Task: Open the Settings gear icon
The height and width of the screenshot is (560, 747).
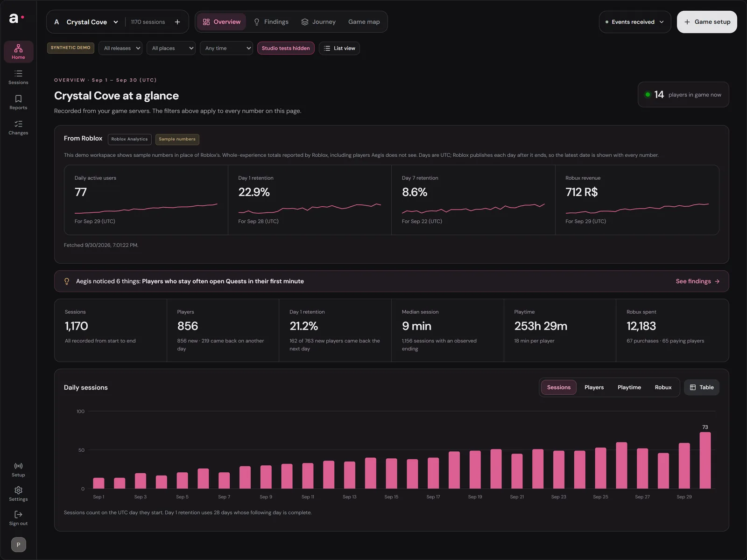Action: click(18, 494)
